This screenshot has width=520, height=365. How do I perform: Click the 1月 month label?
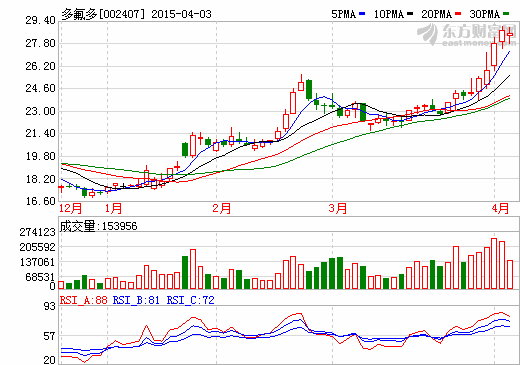(113, 209)
